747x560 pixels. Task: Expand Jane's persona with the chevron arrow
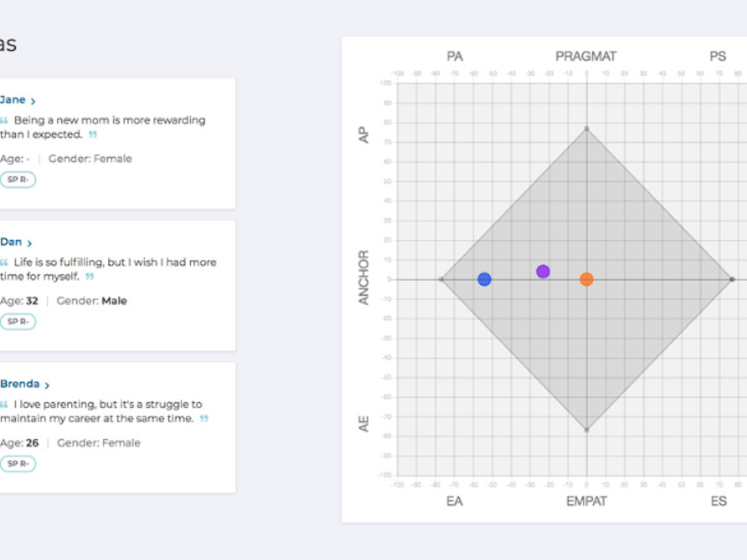point(33,101)
